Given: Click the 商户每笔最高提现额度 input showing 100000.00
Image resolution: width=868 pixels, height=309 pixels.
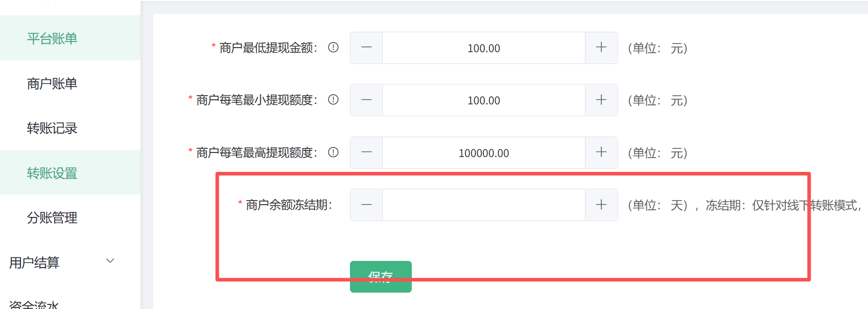Looking at the screenshot, I should pyautogui.click(x=483, y=152).
